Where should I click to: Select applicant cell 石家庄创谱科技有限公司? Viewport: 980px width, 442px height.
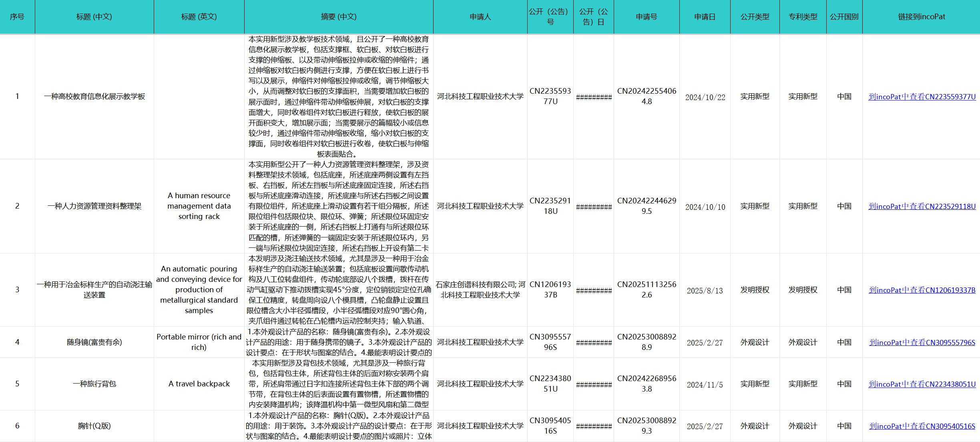point(480,290)
